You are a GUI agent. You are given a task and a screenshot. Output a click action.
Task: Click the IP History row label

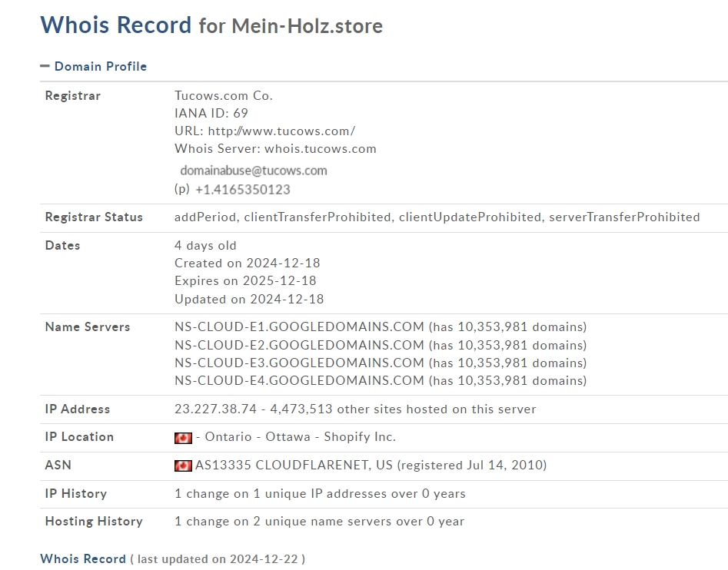(76, 493)
